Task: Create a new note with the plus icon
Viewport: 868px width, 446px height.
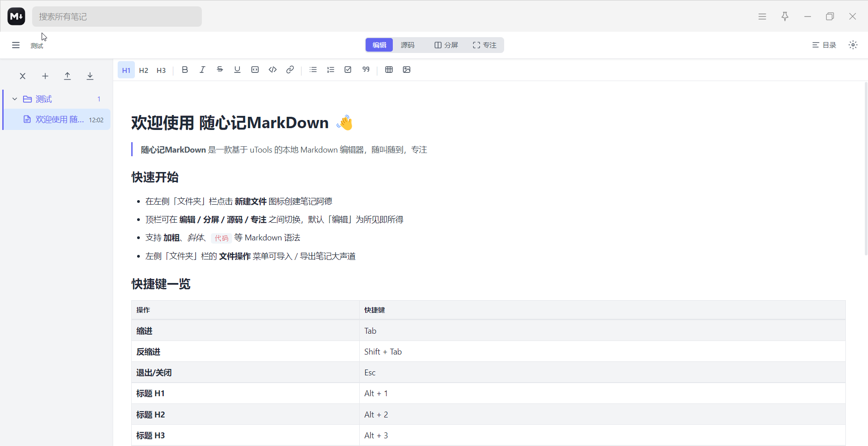Action: [45, 76]
